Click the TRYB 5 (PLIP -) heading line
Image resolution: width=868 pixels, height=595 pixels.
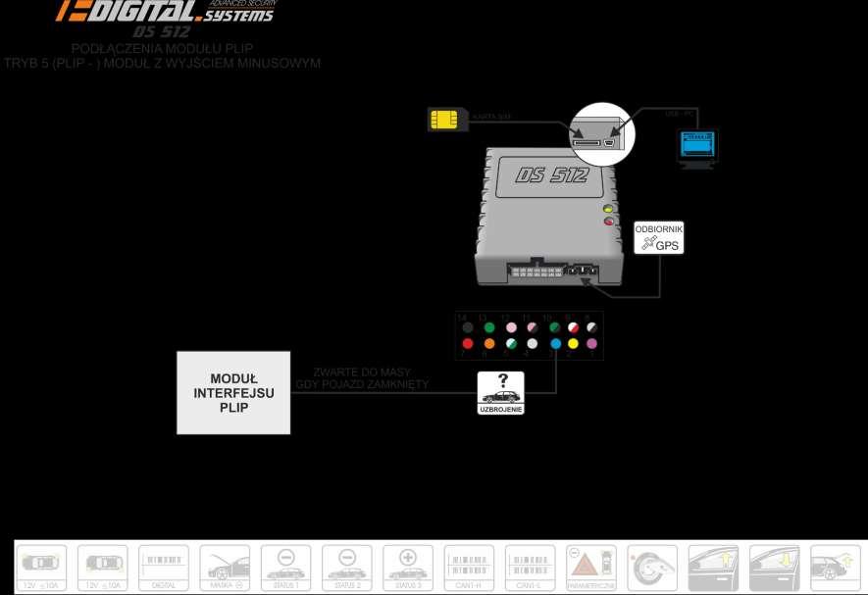click(162, 63)
